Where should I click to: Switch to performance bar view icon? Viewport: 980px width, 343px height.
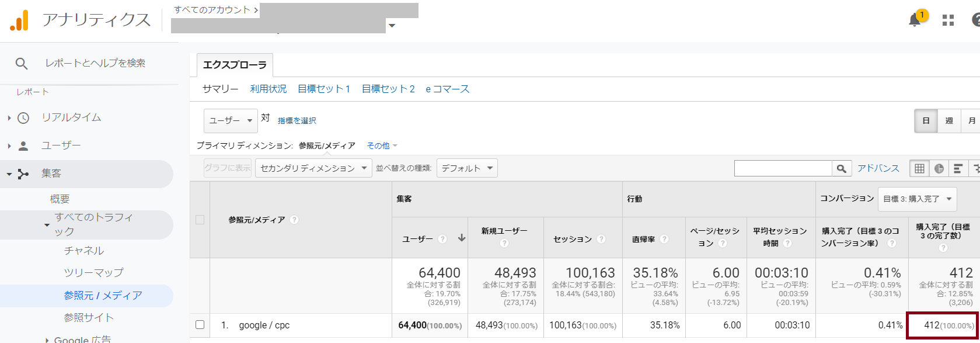click(x=958, y=169)
